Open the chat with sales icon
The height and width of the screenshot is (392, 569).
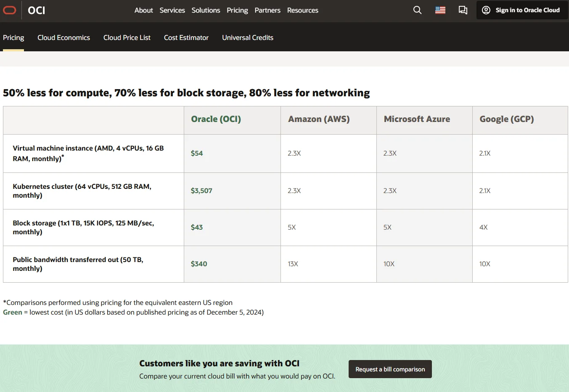coord(463,10)
